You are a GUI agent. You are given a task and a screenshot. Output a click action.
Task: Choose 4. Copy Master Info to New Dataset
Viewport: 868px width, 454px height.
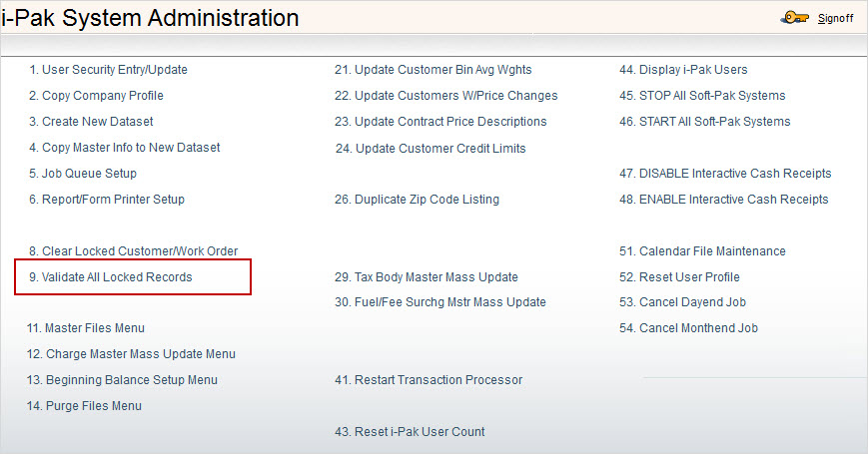pos(125,148)
